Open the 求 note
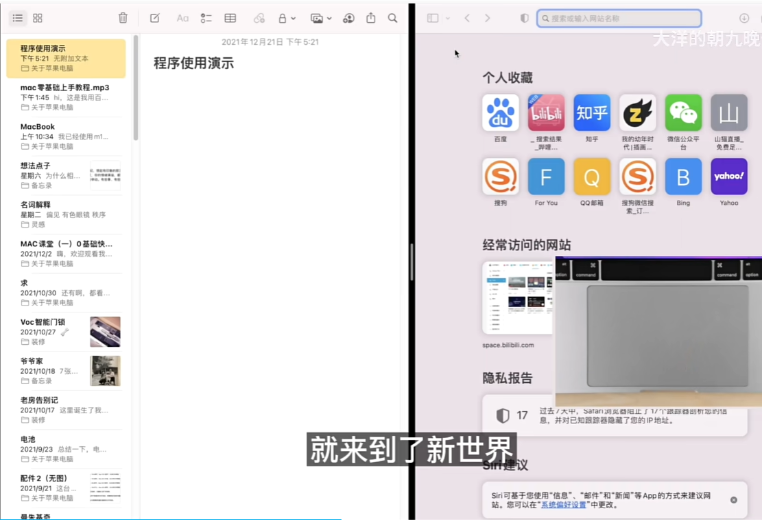 [x=66, y=293]
